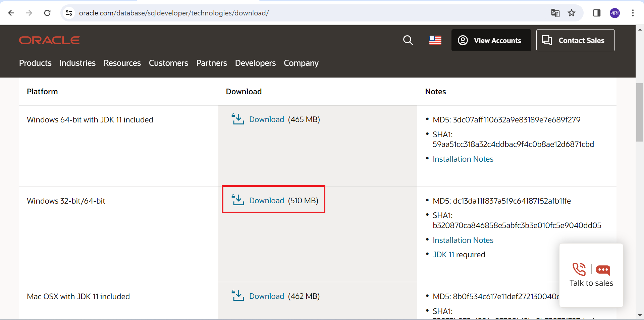The width and height of the screenshot is (644, 320).
Task: Select the View Accounts icon
Action: tap(463, 40)
